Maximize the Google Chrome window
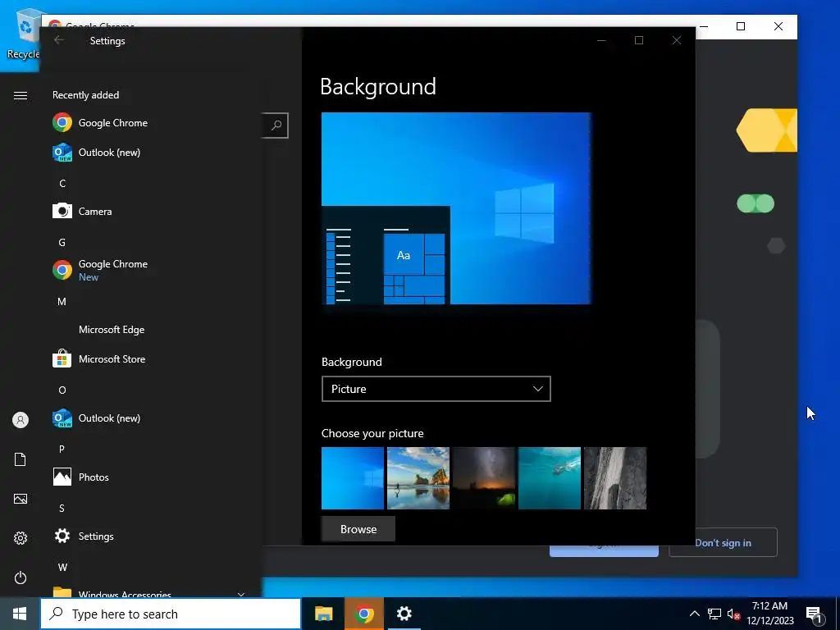Viewport: 840px width, 630px height. pyautogui.click(x=741, y=26)
